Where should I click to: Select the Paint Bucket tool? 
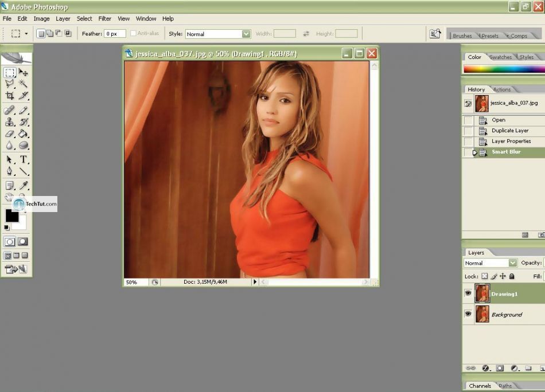pos(24,134)
